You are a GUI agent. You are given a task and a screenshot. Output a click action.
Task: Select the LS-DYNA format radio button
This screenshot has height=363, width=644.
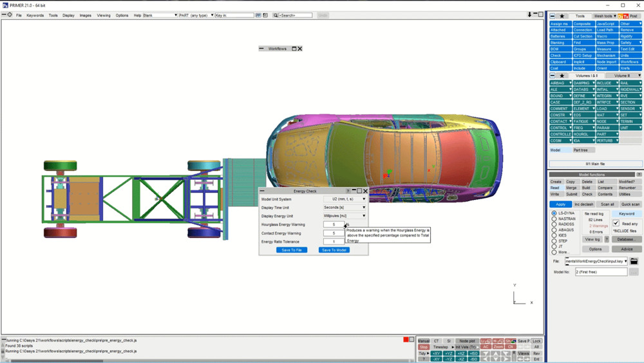click(554, 213)
